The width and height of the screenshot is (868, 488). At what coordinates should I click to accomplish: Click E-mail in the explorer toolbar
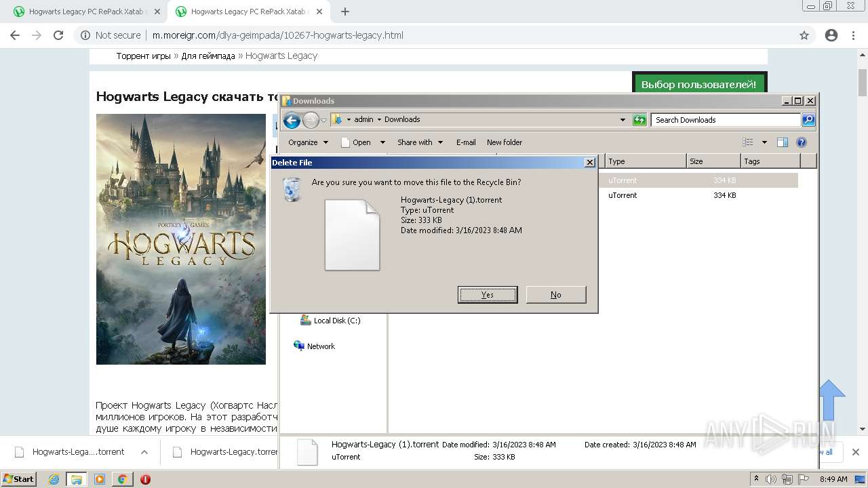point(466,142)
